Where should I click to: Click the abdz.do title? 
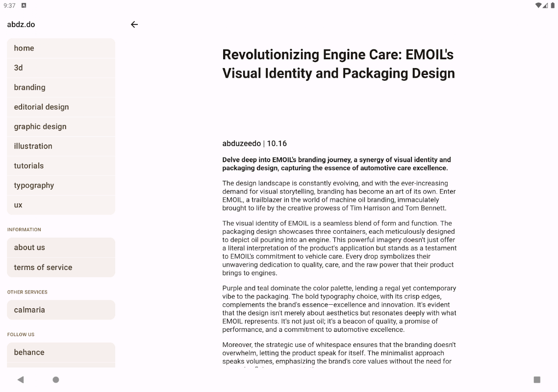point(21,24)
